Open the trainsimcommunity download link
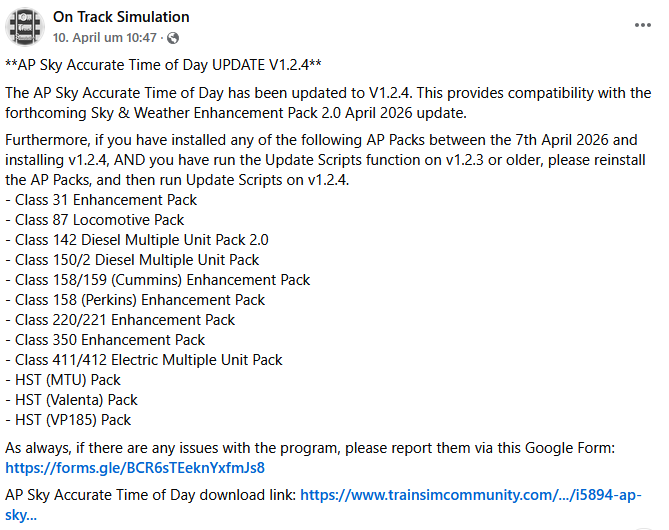 (470, 495)
